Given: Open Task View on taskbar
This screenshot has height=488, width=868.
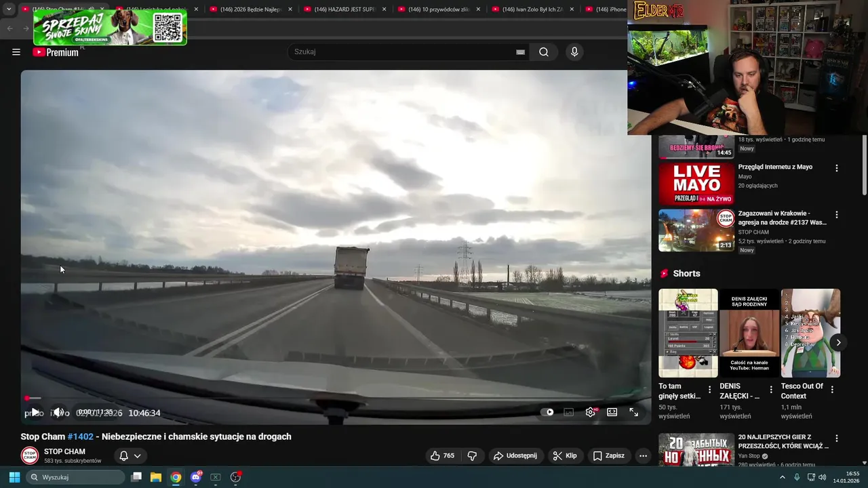Looking at the screenshot, I should [136, 477].
